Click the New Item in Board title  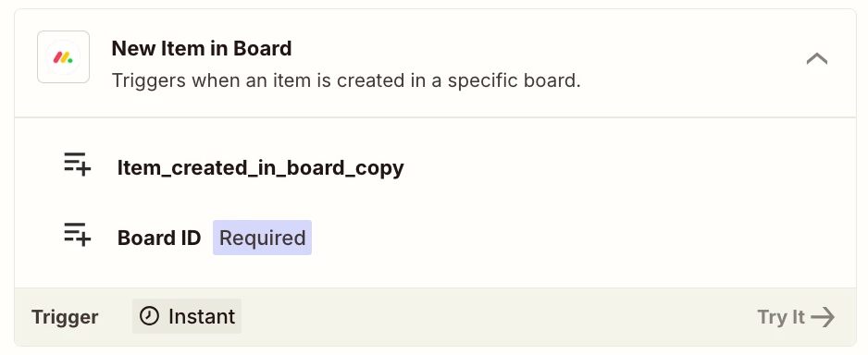202,49
